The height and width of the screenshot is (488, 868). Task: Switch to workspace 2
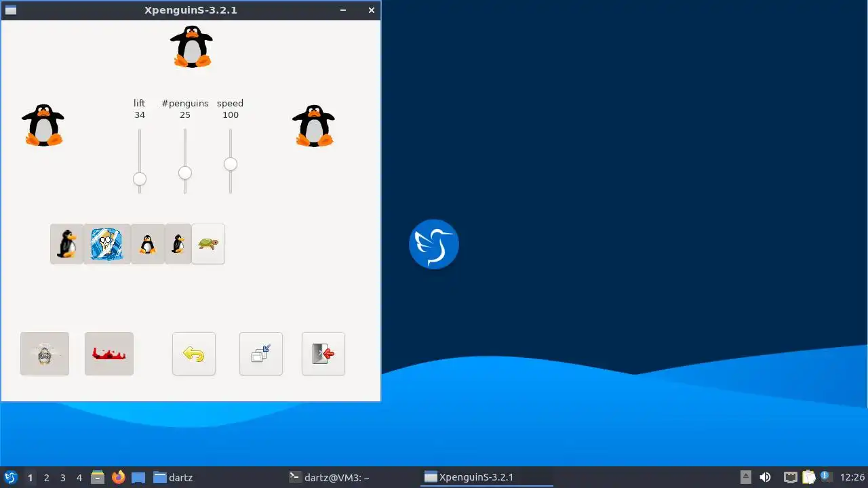click(x=47, y=478)
